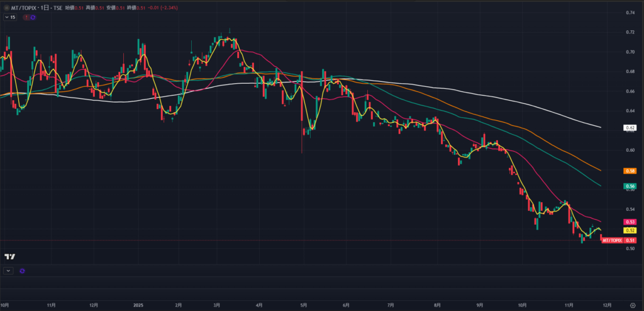Click purple indicator icon in lower pane
This screenshot has width=644, height=311.
[22, 271]
